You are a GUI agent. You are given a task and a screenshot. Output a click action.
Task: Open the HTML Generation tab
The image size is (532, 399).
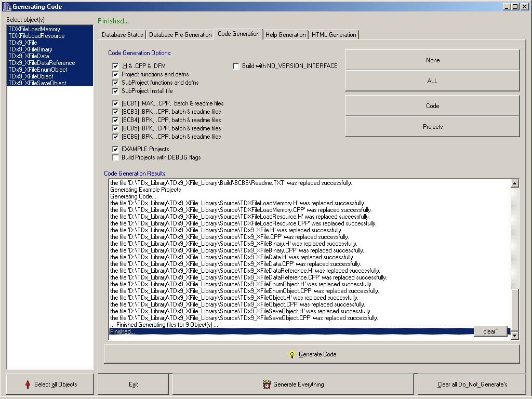(x=334, y=35)
